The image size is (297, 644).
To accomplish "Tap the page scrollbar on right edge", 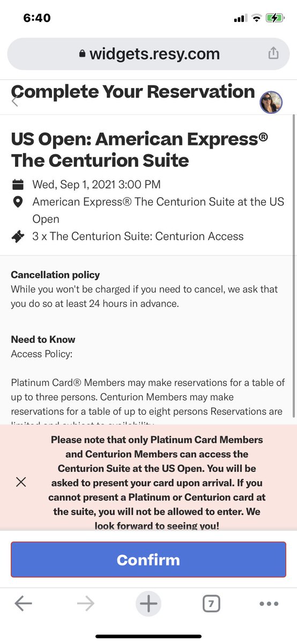I will (293, 266).
